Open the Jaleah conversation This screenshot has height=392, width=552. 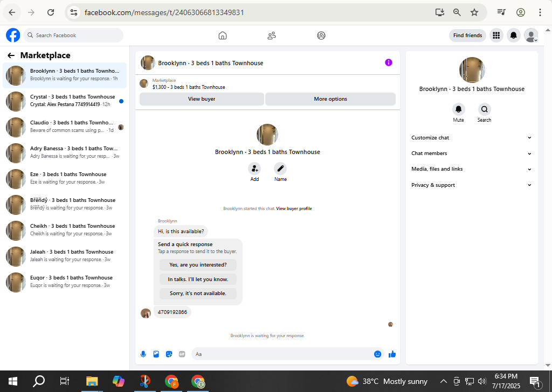(65, 256)
